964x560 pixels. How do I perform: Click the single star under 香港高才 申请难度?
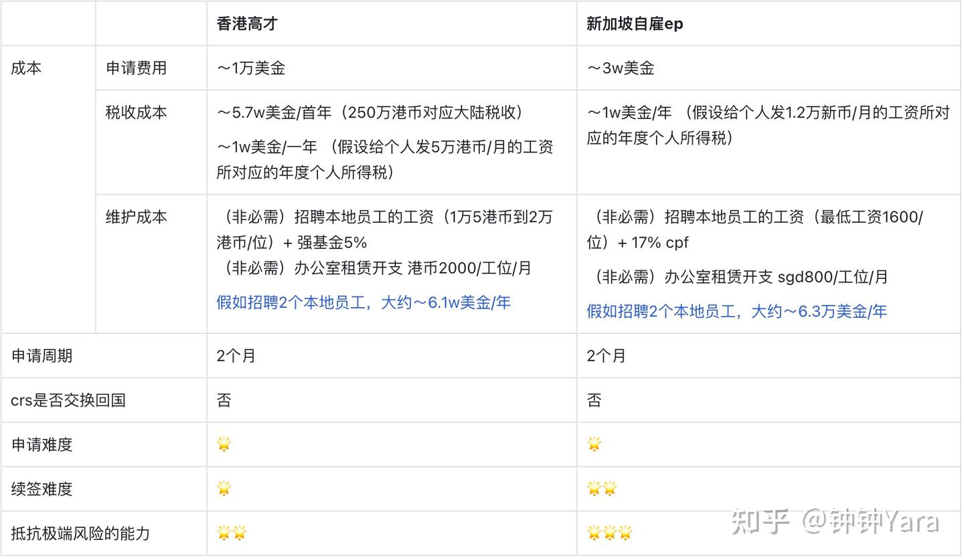click(x=224, y=444)
